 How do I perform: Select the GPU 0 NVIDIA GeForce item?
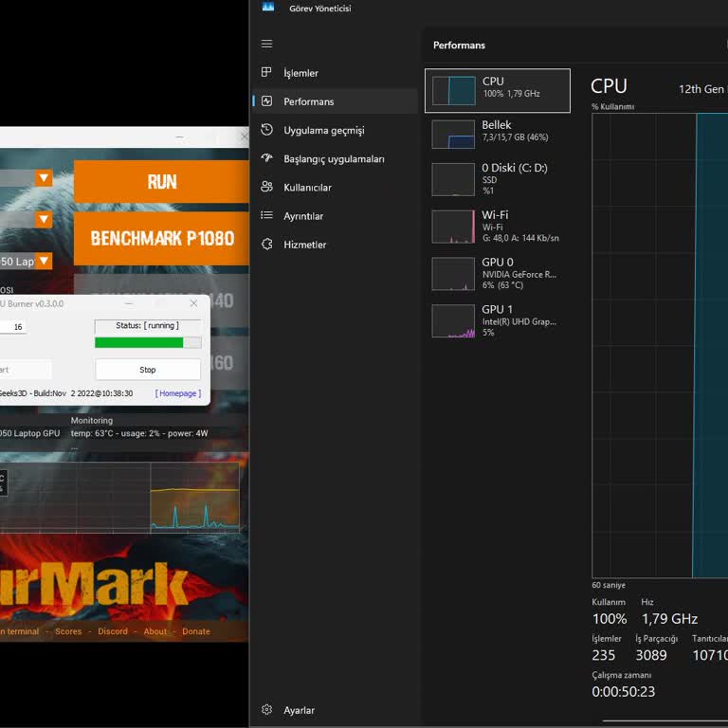tap(498, 273)
